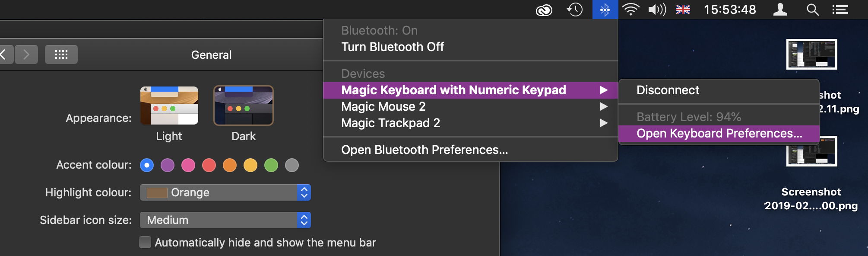Screen dimensions: 868x256
Task: Choose Turn Bluetooth Off
Action: 393,47
